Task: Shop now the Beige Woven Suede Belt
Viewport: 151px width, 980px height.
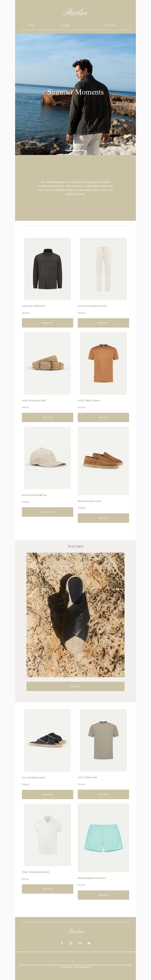Action: point(48,417)
